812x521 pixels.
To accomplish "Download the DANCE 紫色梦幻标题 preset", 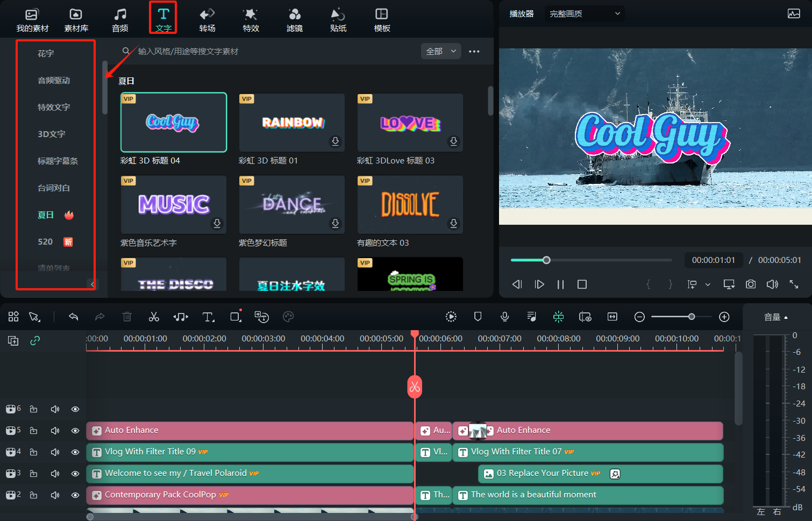I will [x=336, y=224].
